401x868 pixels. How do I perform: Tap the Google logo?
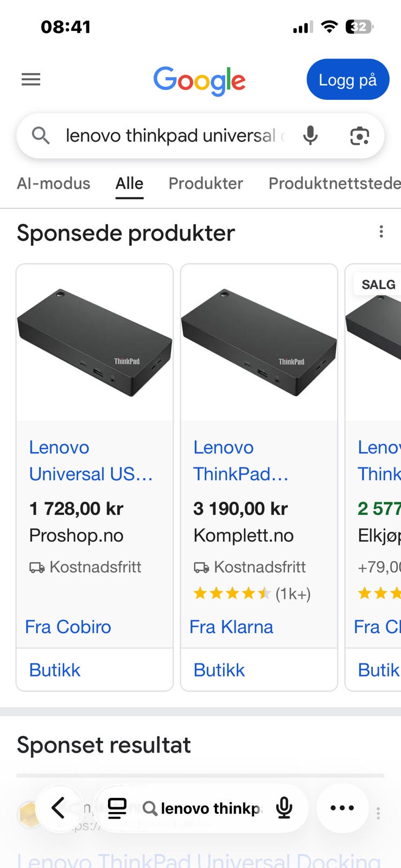[x=199, y=81]
